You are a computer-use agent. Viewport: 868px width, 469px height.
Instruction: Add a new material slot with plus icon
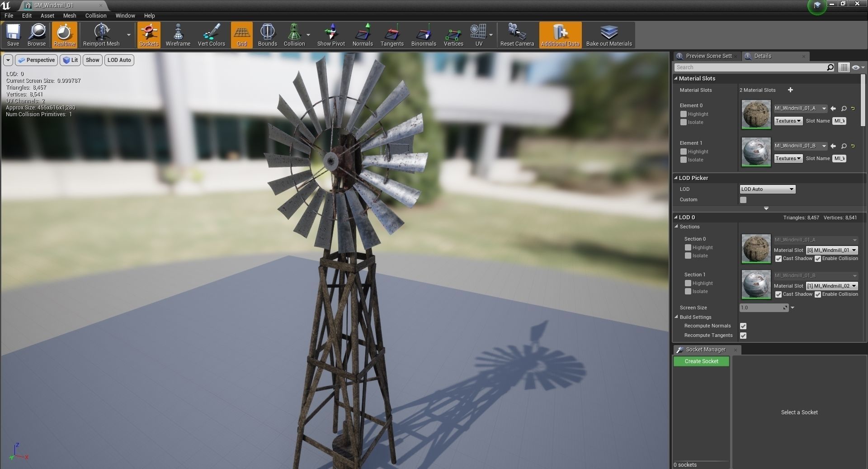pyautogui.click(x=790, y=90)
